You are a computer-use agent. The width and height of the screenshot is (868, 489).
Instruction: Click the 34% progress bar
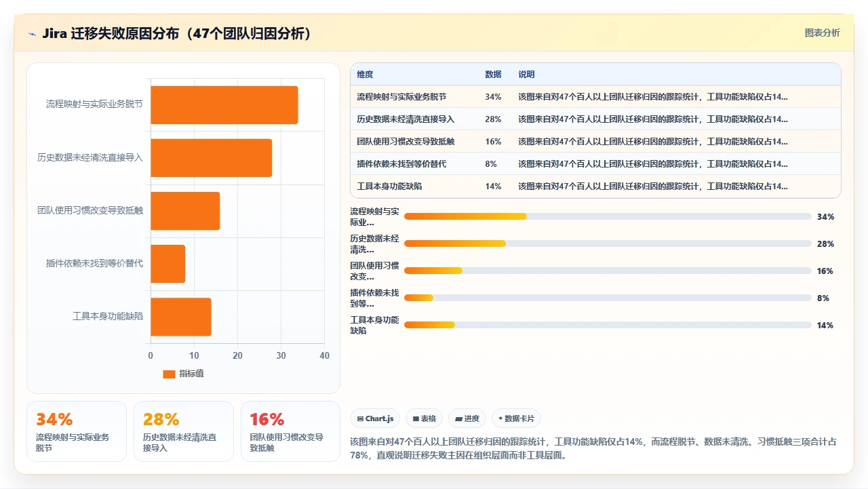click(608, 216)
